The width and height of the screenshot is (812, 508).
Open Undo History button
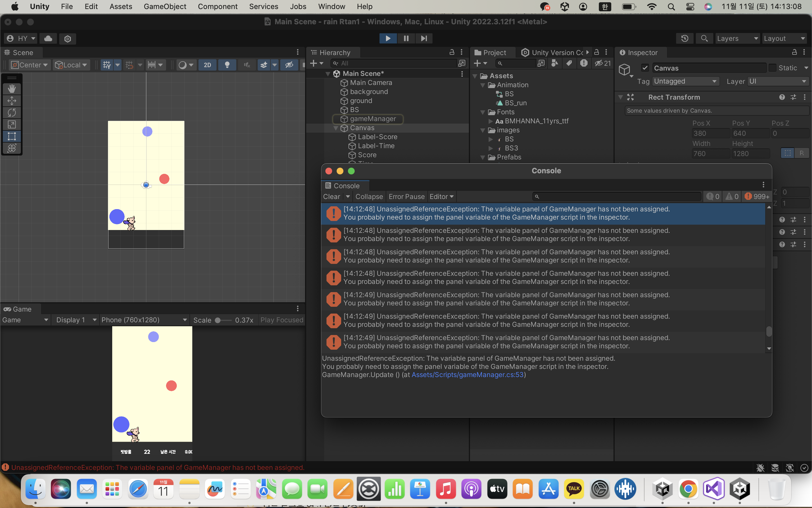(x=685, y=38)
